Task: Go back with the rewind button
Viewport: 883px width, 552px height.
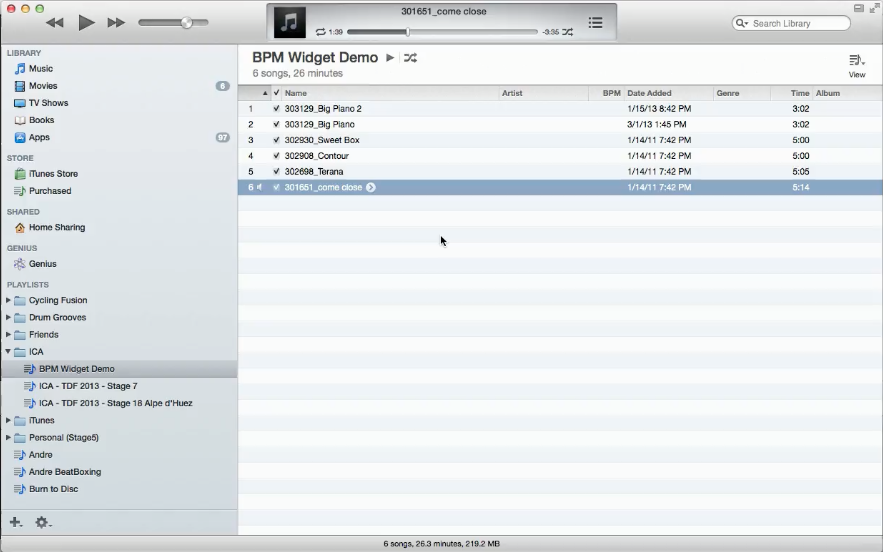Action: click(55, 22)
